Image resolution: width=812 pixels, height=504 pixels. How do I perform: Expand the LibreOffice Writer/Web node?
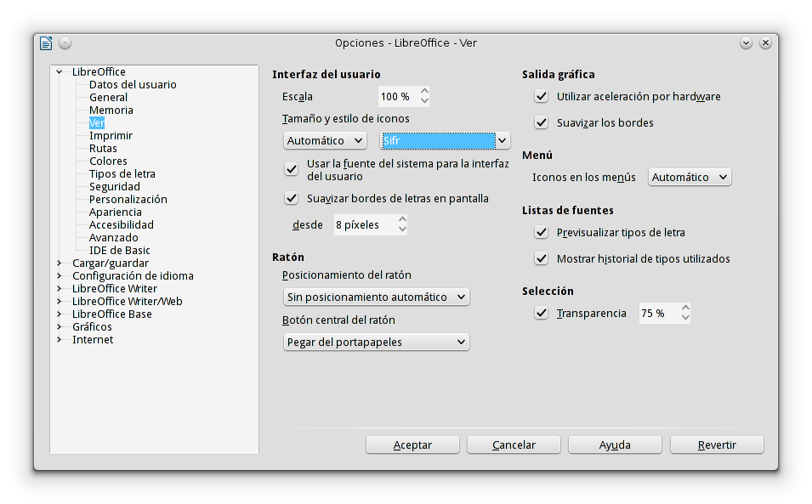click(60, 301)
